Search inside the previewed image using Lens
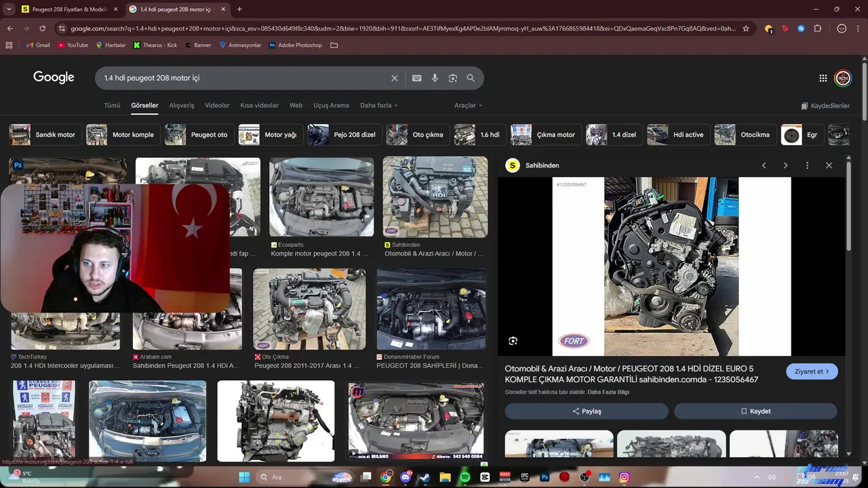This screenshot has width=868, height=488. pyautogui.click(x=513, y=341)
